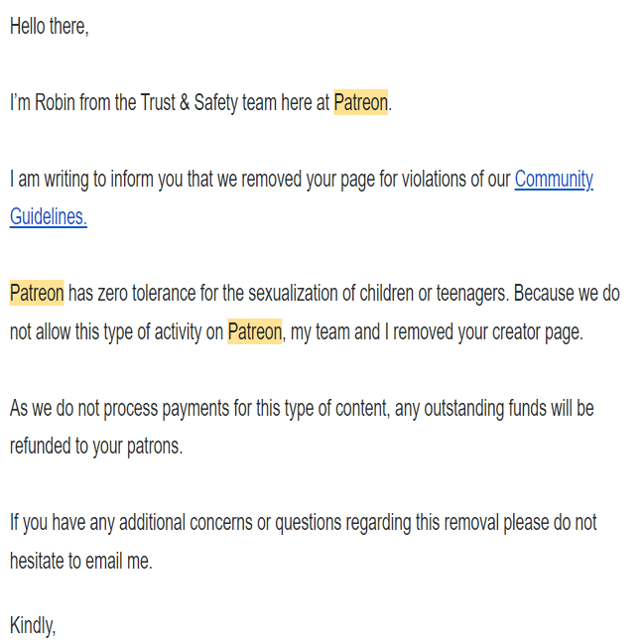Click the name "Robin" in the introduction

55,103
